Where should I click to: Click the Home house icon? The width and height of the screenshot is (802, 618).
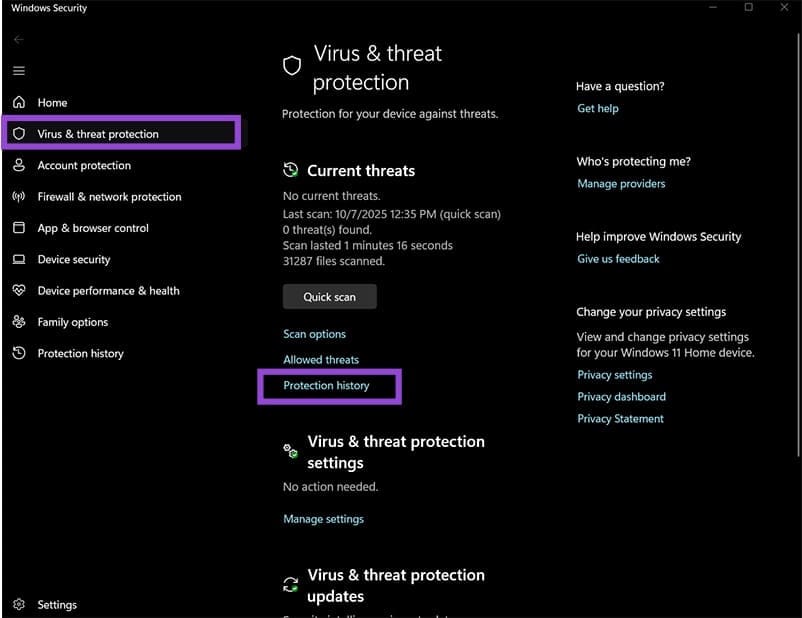click(18, 102)
